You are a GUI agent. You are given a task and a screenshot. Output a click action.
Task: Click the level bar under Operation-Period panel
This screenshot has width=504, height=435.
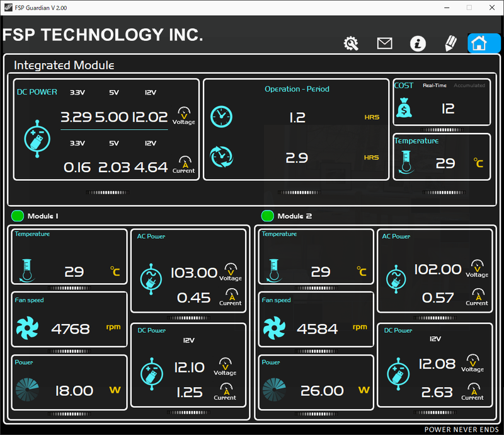(x=299, y=192)
